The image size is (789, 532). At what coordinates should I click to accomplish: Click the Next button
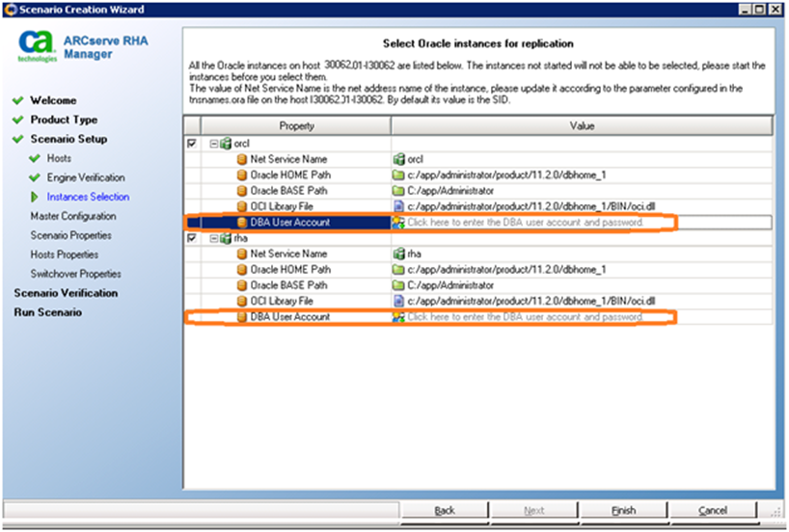534,511
